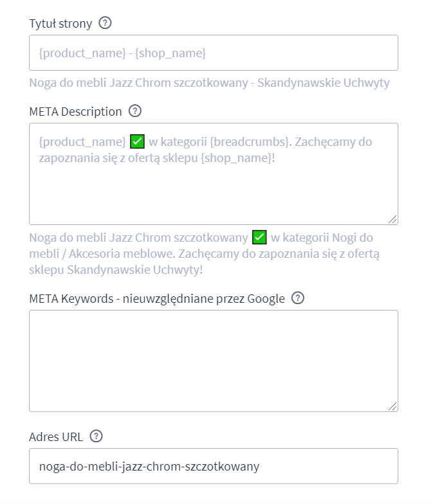Select page title preview below Tytuł strony
The height and width of the screenshot is (504, 435).
[210, 83]
